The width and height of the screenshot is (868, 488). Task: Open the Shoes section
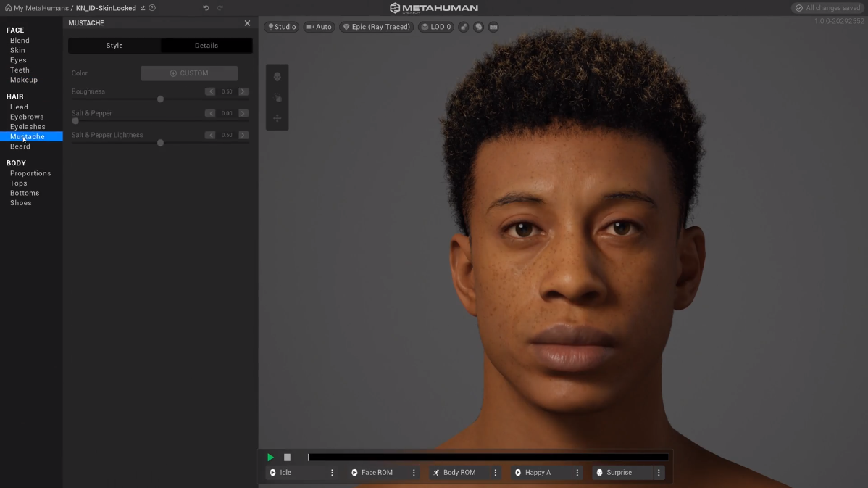[20, 203]
